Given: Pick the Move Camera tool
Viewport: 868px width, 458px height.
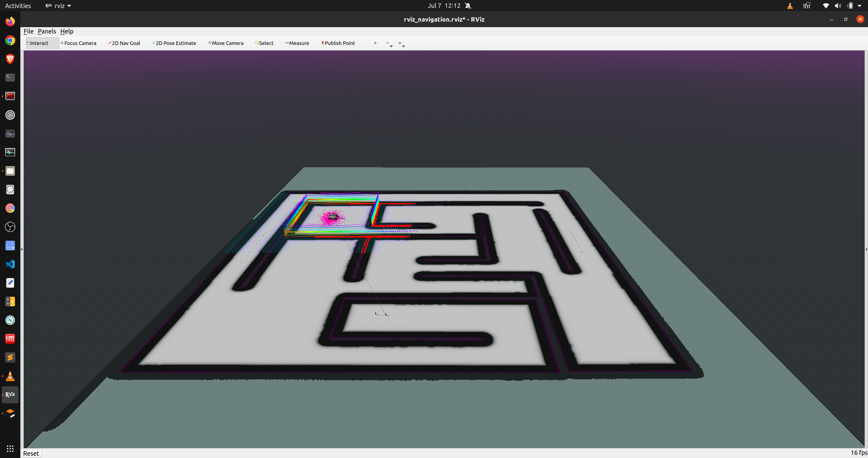Looking at the screenshot, I should [226, 43].
